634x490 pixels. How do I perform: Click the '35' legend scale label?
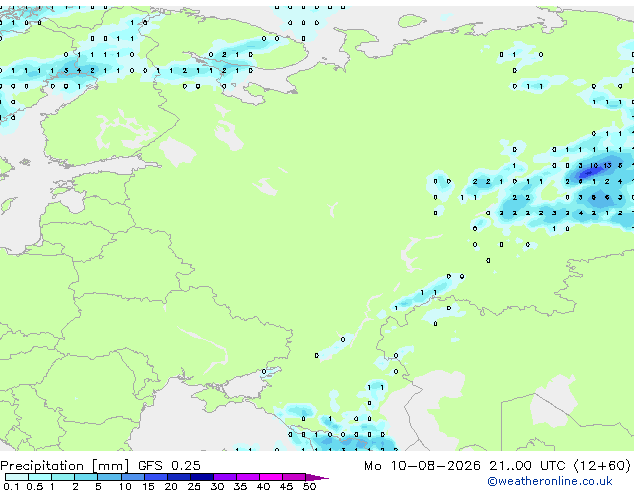(x=240, y=486)
